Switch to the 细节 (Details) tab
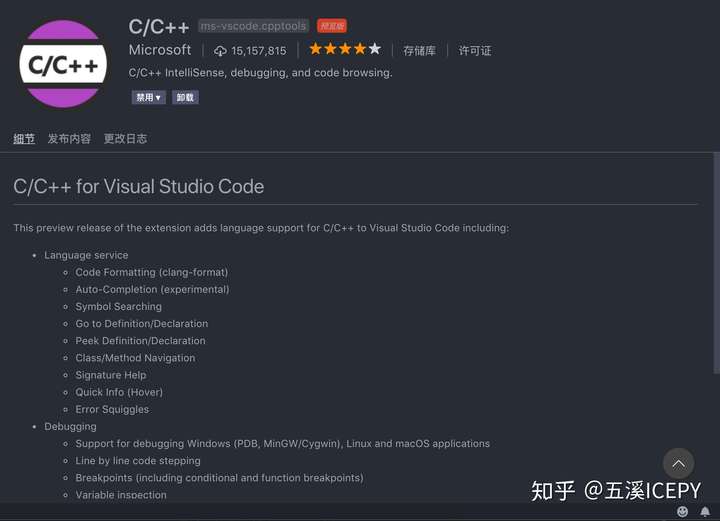Viewport: 720px width, 521px height. 24,138
